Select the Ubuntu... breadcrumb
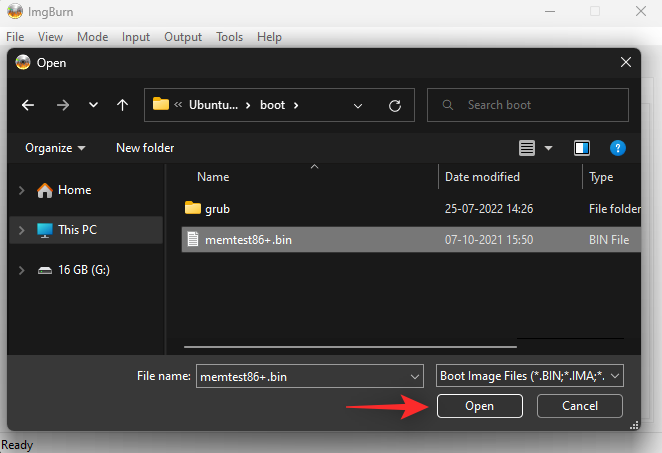662x453 pixels. click(213, 105)
